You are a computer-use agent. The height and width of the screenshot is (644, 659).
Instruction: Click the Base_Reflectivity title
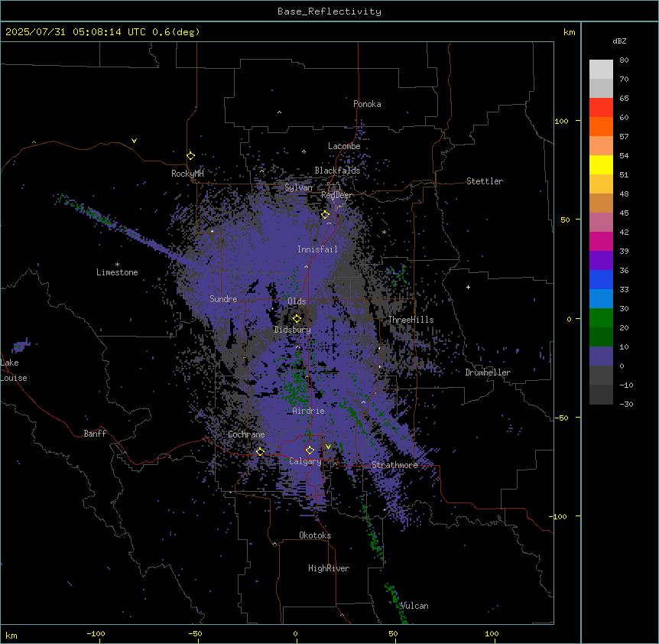(329, 11)
